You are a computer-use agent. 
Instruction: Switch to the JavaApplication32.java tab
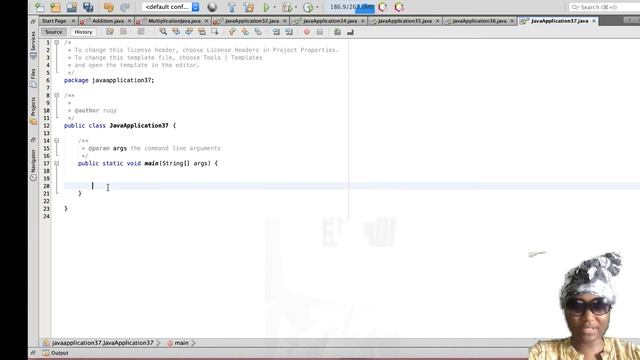pyautogui.click(x=252, y=21)
